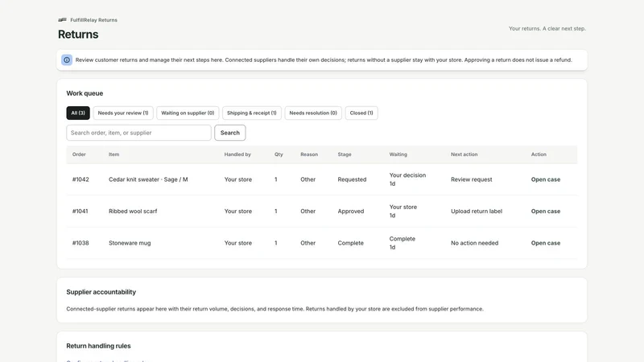Viewport: 644px width, 362px height.
Task: Click the Order column header
Action: [x=79, y=154]
